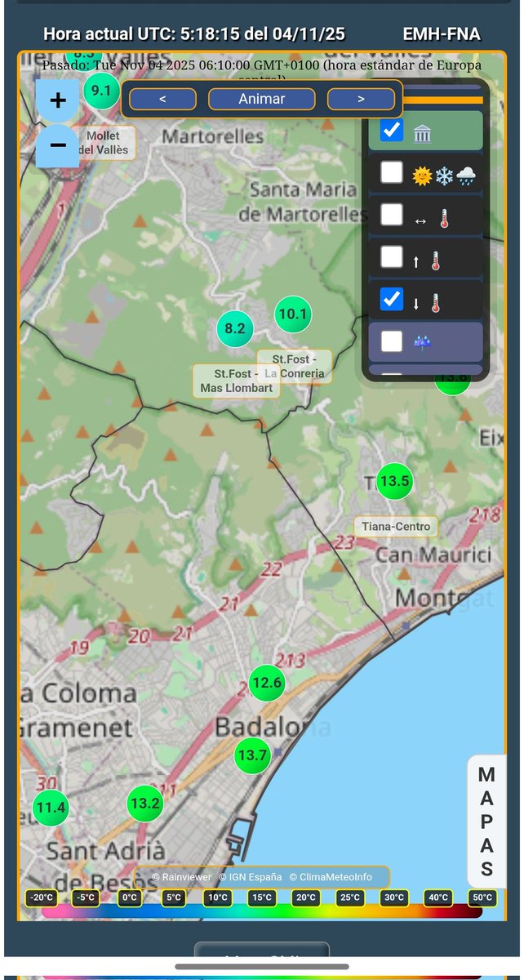
Task: Disable the minimum temperature checkbox with down arrow
Action: 392,299
